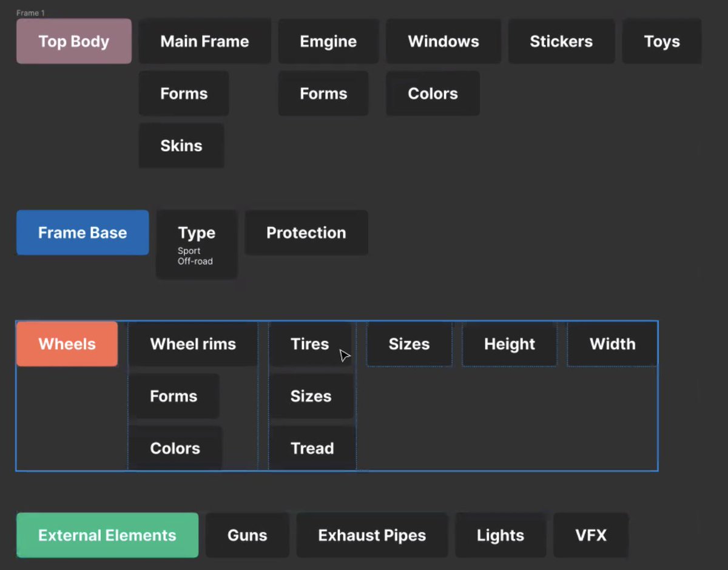Viewport: 728px width, 570px height.
Task: Click the Emgine block
Action: [x=328, y=41]
